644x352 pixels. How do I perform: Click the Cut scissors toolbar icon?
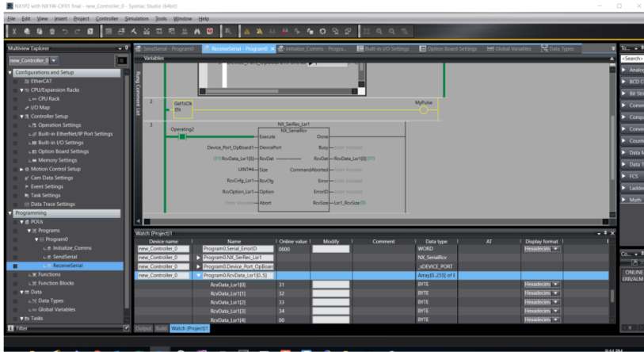[x=14, y=31]
